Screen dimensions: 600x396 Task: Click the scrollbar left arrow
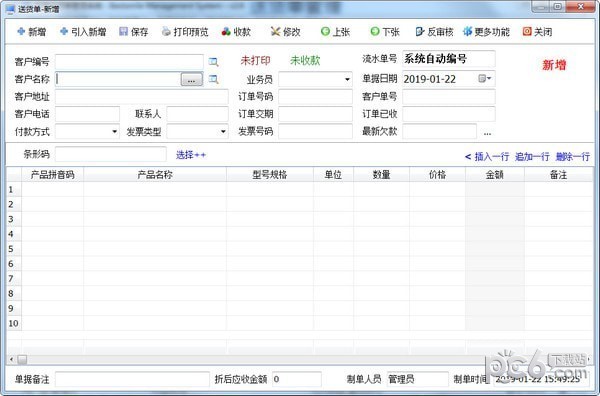point(11,359)
